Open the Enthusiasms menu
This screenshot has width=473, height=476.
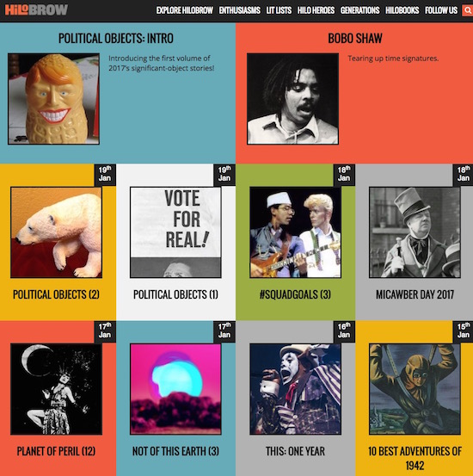coord(240,10)
